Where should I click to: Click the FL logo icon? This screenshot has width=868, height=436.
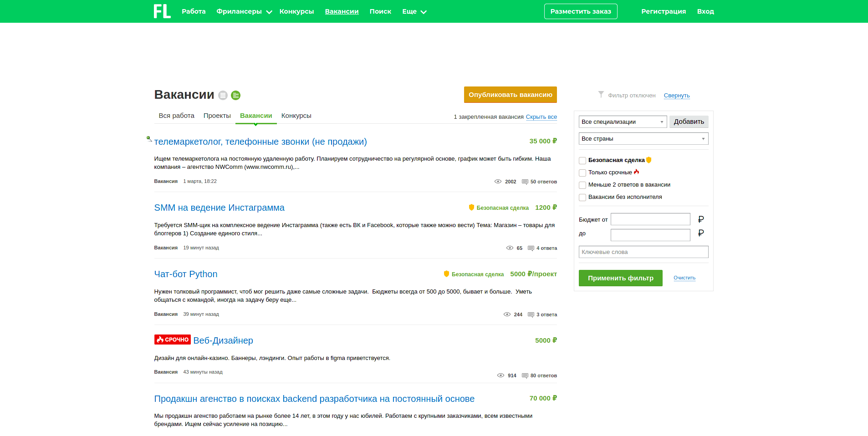click(x=162, y=11)
